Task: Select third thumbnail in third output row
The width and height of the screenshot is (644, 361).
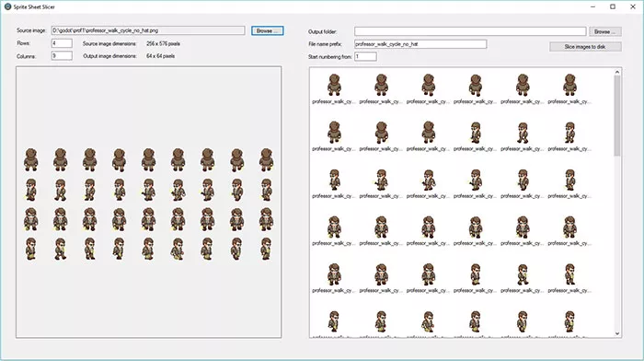Action: click(x=429, y=180)
